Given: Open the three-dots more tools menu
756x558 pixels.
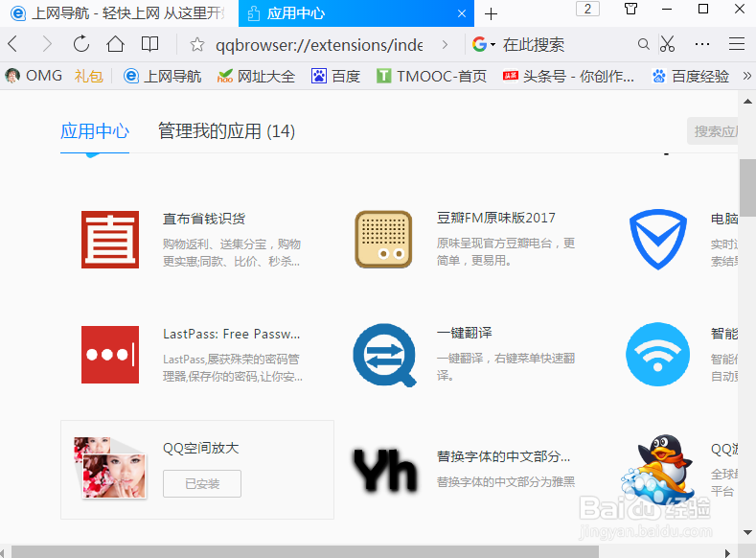Looking at the screenshot, I should click(702, 44).
